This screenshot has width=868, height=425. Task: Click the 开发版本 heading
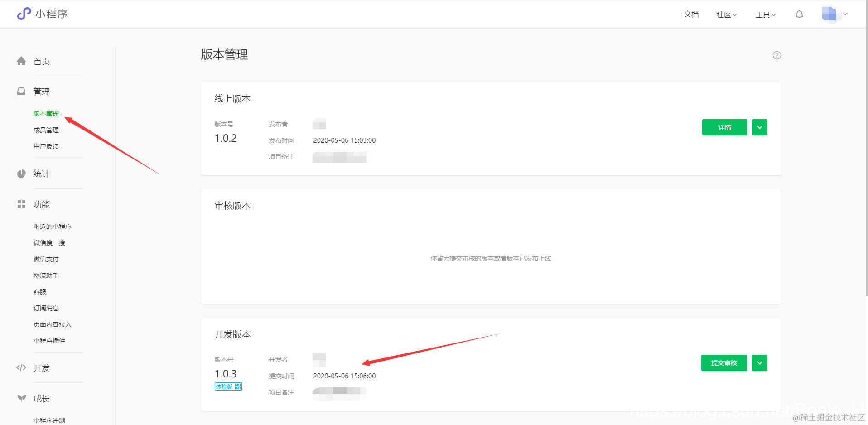232,334
